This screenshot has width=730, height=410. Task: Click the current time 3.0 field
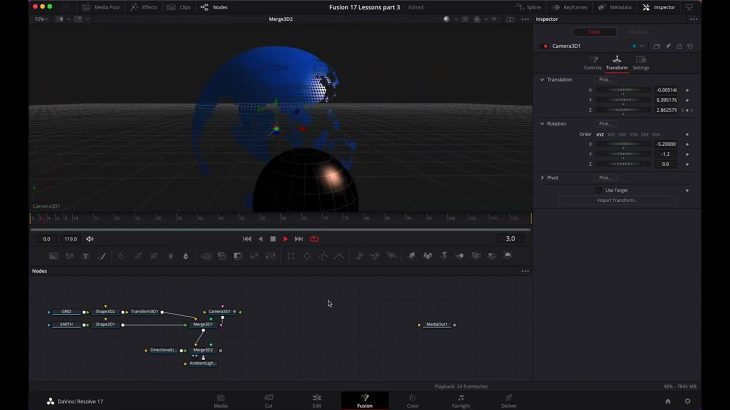(x=510, y=239)
